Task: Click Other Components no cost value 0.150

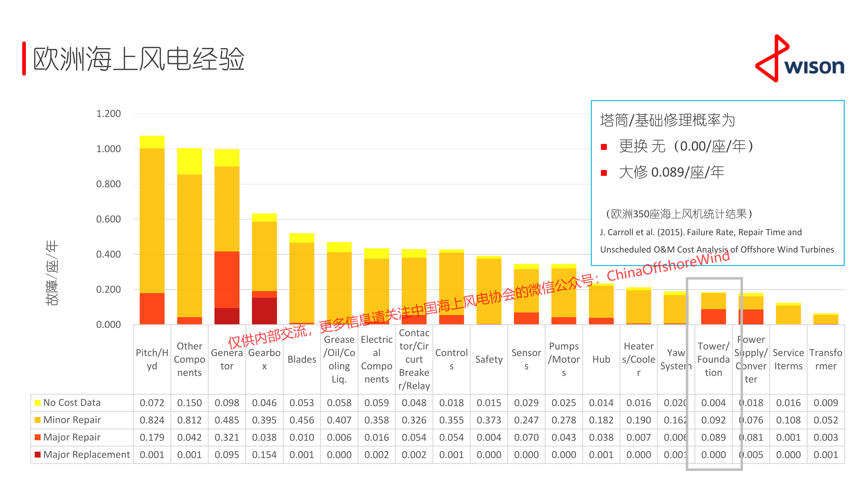Action: click(x=189, y=403)
